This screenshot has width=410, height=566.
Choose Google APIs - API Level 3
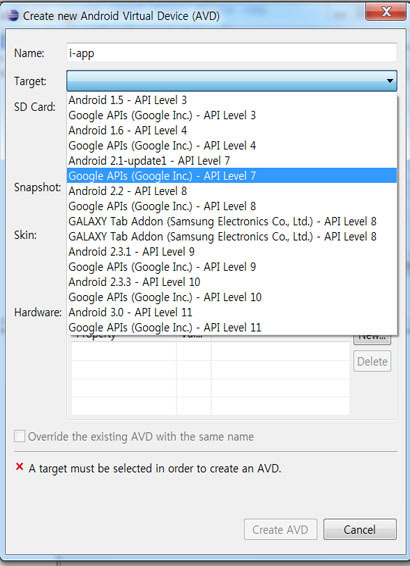(x=232, y=115)
